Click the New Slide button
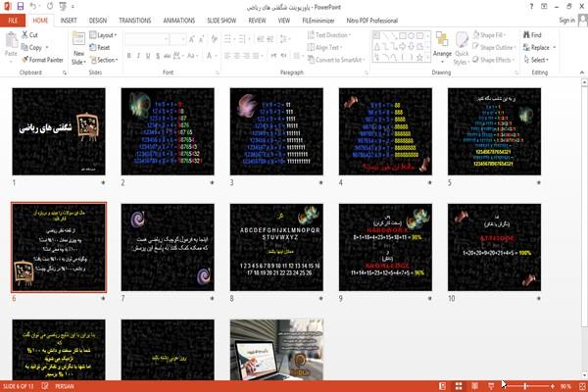The width and height of the screenshot is (588, 392). (78, 49)
